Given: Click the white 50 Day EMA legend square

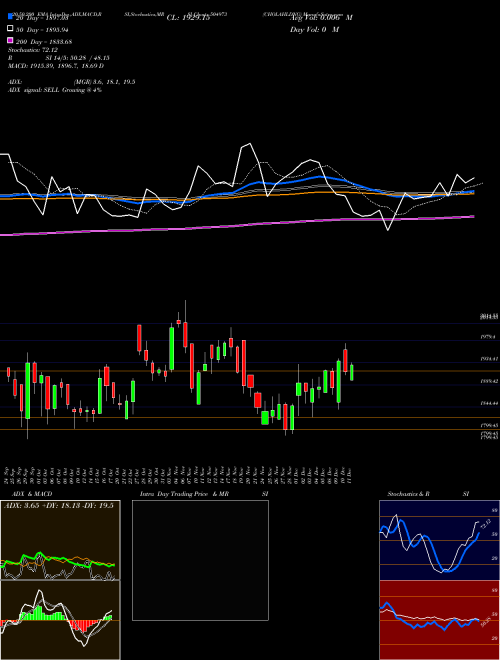Looking at the screenshot, I should click(11, 29).
